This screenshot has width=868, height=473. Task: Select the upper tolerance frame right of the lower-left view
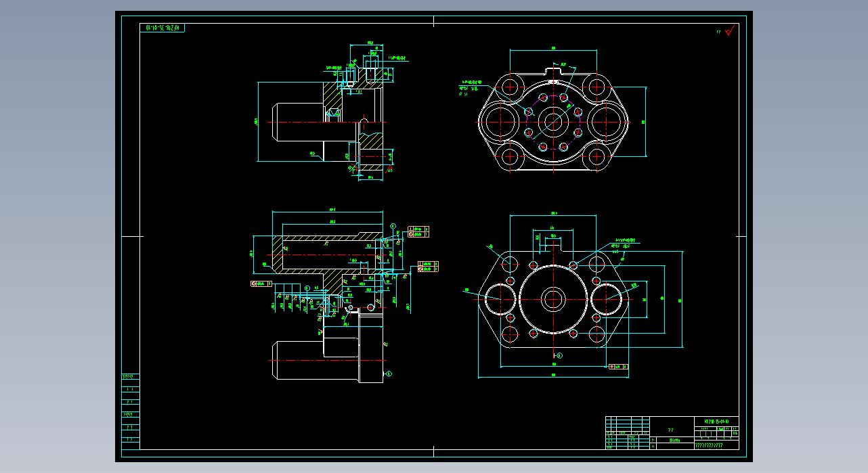pos(419,231)
